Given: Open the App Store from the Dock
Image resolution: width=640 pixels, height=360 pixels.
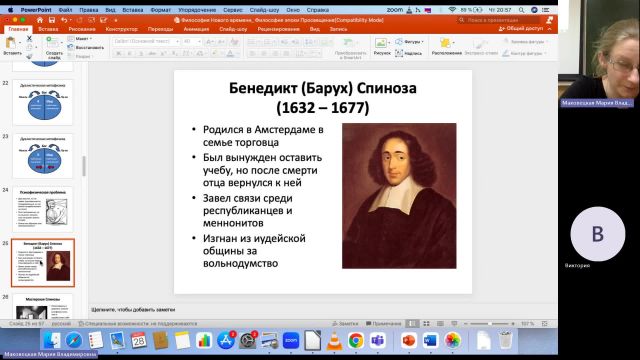Looking at the screenshot, I should point(226,340).
